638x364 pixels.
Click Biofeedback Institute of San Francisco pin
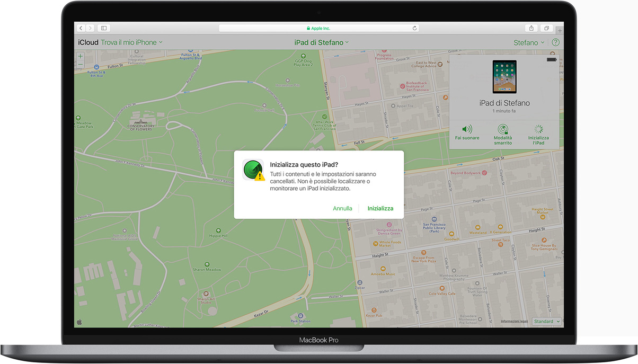point(402,86)
